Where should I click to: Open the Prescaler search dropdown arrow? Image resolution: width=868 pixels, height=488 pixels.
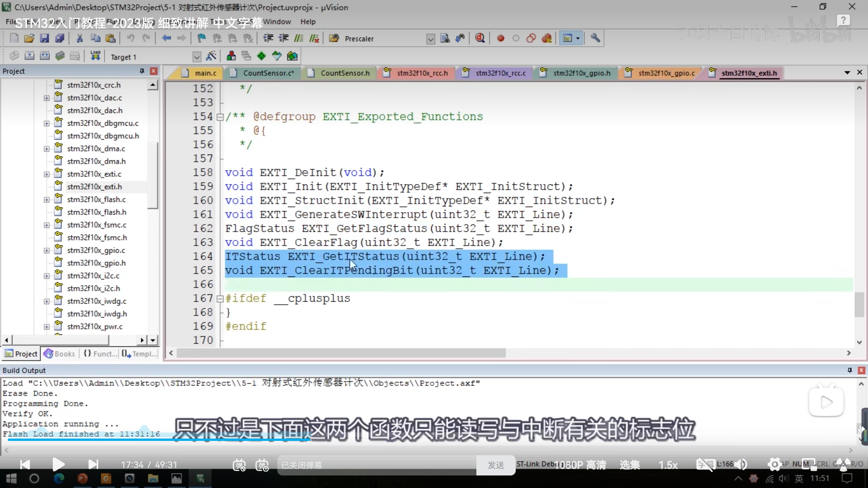click(430, 39)
